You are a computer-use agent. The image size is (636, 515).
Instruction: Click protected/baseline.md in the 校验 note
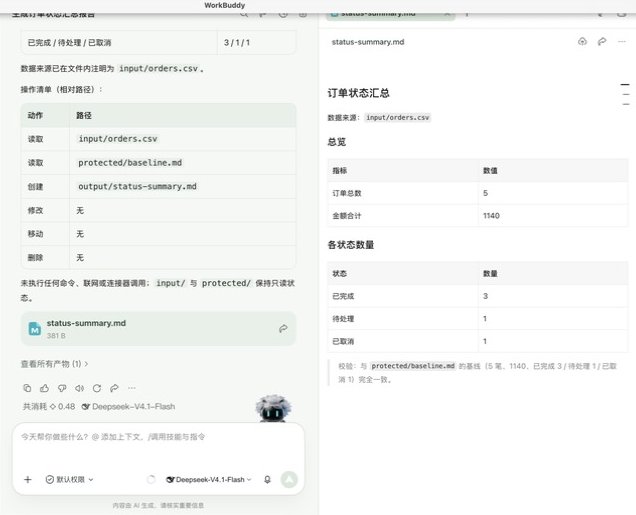[x=413, y=366]
